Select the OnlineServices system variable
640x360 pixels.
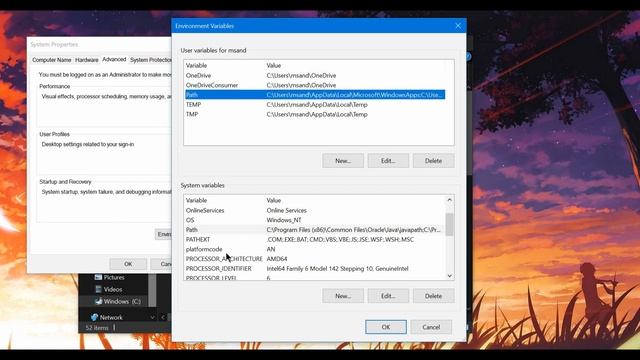tap(315, 211)
